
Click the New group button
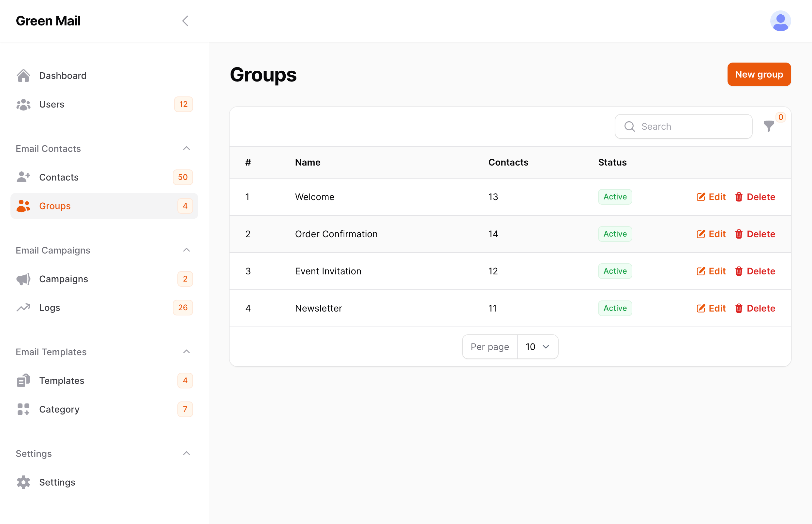(x=759, y=74)
